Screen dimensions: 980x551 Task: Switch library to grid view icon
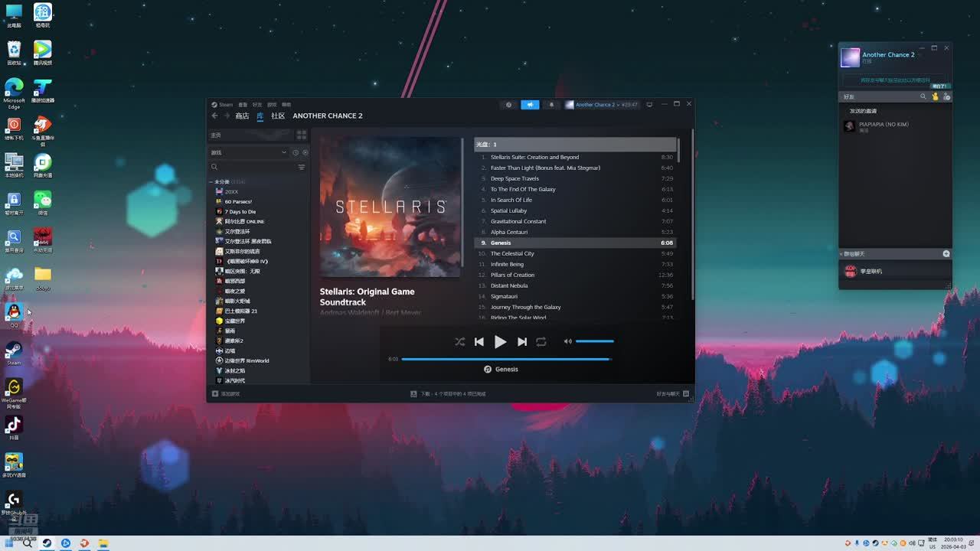tap(302, 135)
